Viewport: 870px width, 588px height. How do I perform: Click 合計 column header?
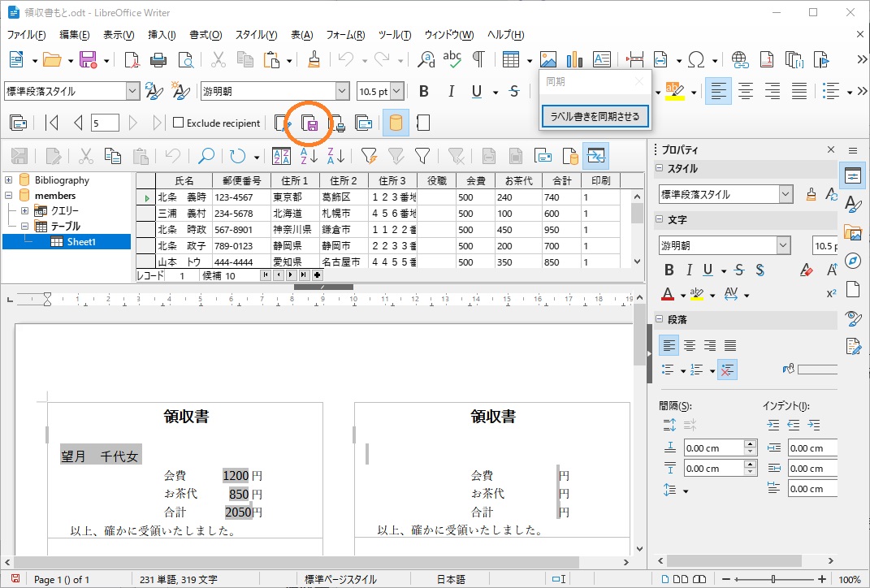561,180
